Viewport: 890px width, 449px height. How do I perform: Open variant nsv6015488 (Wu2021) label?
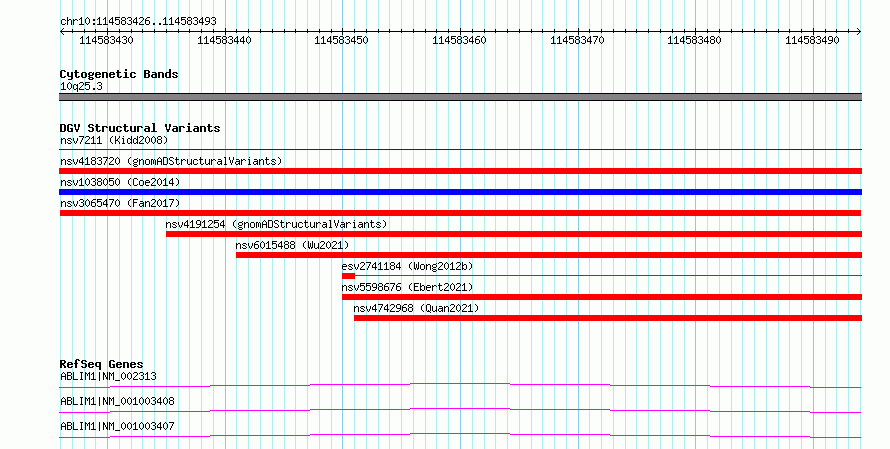[x=292, y=245]
